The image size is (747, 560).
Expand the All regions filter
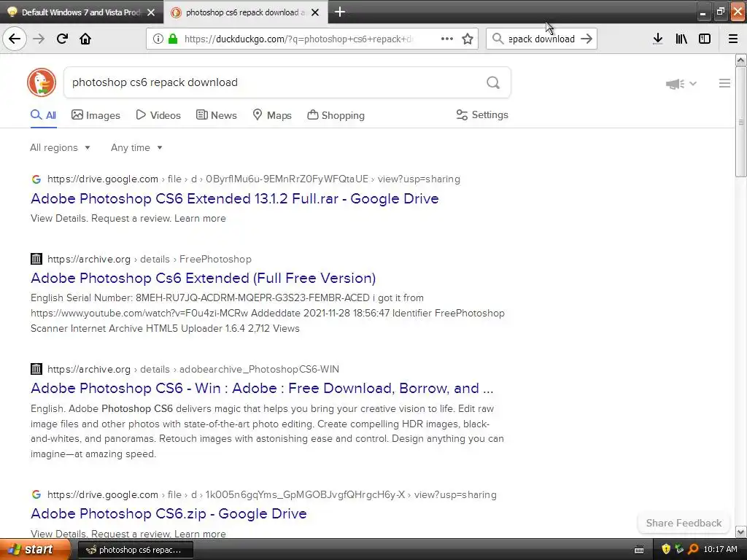point(60,147)
